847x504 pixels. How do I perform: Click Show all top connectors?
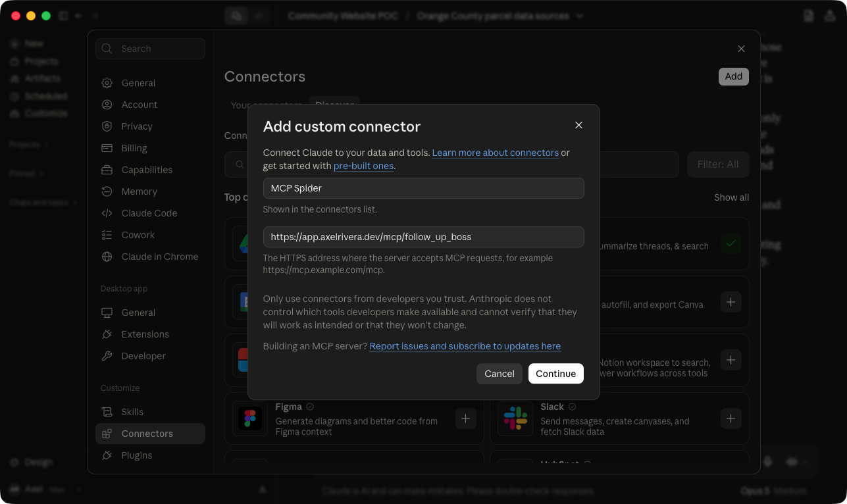[x=731, y=197]
